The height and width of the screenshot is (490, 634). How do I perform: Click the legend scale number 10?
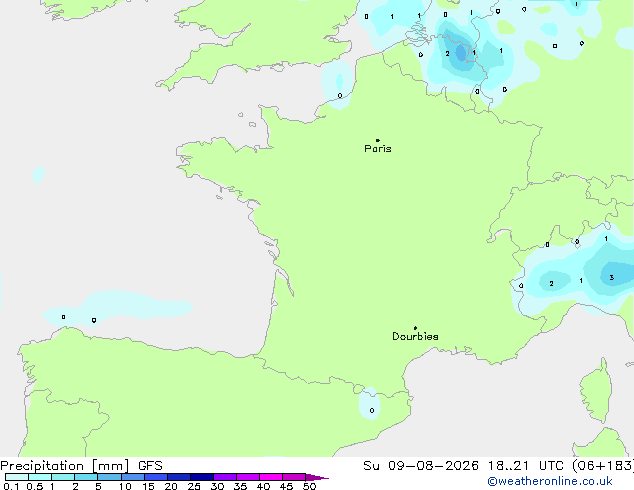125,486
